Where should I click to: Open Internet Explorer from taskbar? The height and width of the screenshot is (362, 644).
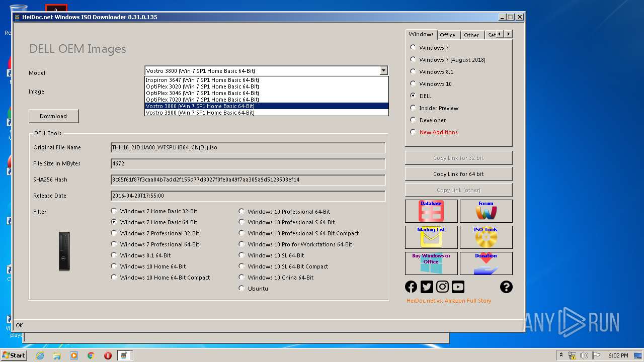pos(40,355)
